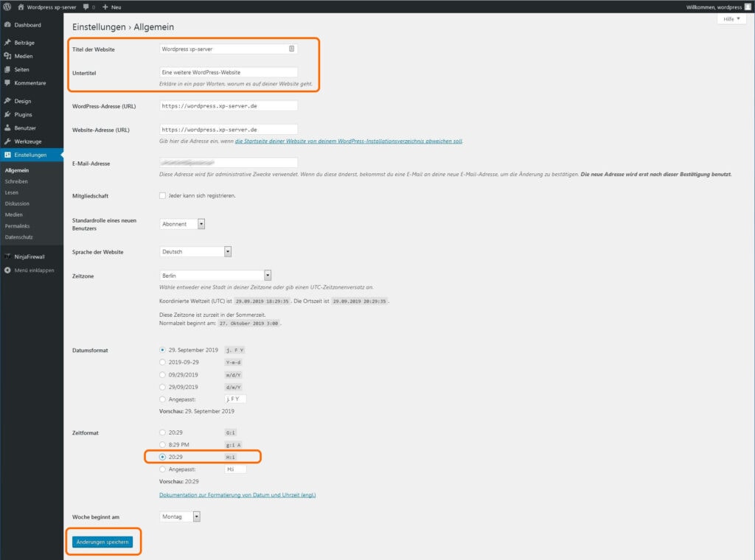This screenshot has height=560, width=755.
Task: Click the user avatar next to Willkommen
Action: click(x=748, y=7)
